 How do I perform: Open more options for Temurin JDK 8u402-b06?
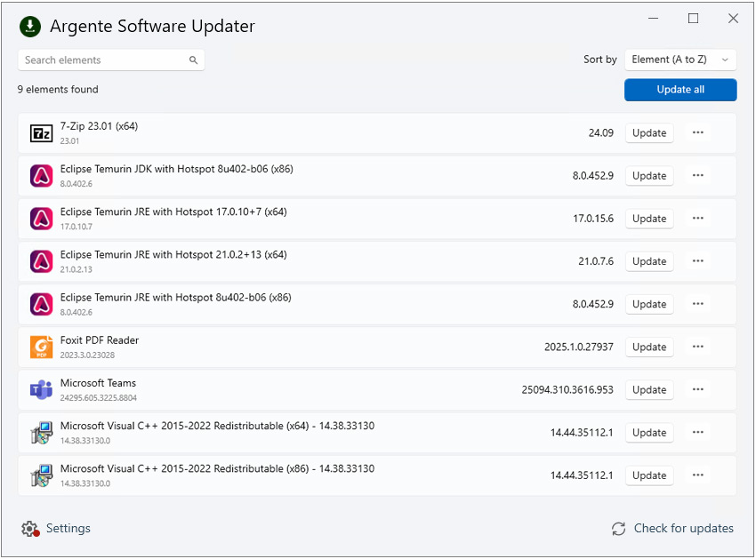click(697, 175)
